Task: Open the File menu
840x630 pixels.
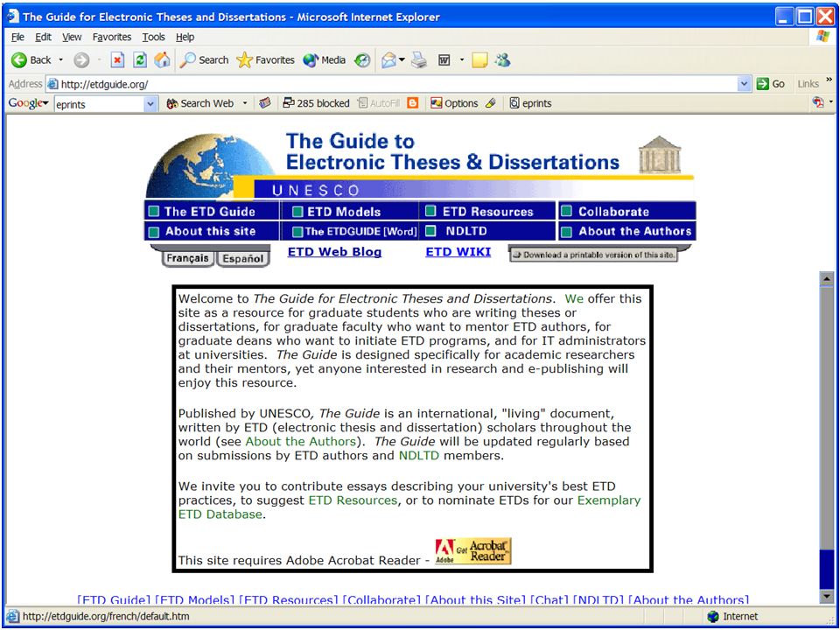Action: pos(17,37)
